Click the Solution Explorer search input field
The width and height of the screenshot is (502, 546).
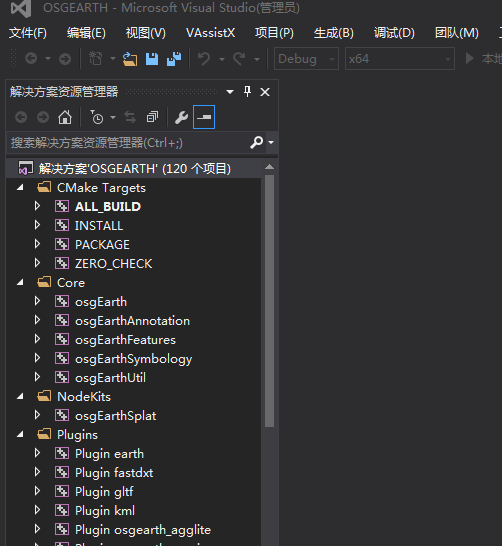[x=127, y=142]
